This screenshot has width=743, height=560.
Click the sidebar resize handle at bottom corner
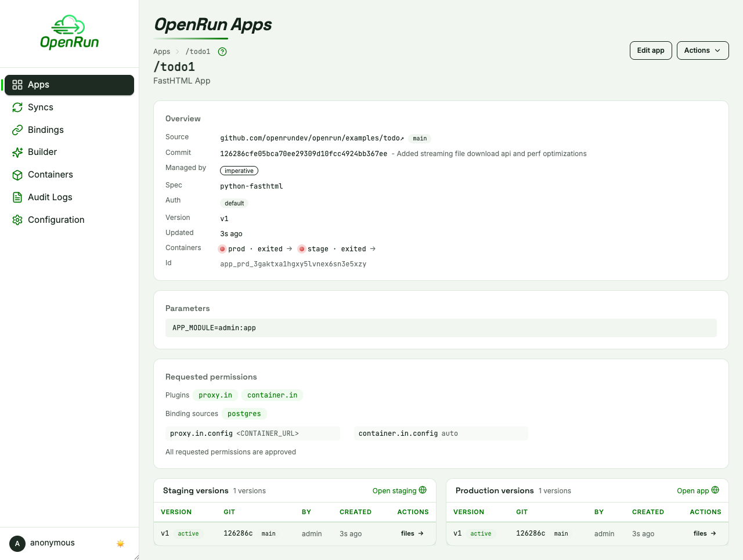(x=136, y=557)
